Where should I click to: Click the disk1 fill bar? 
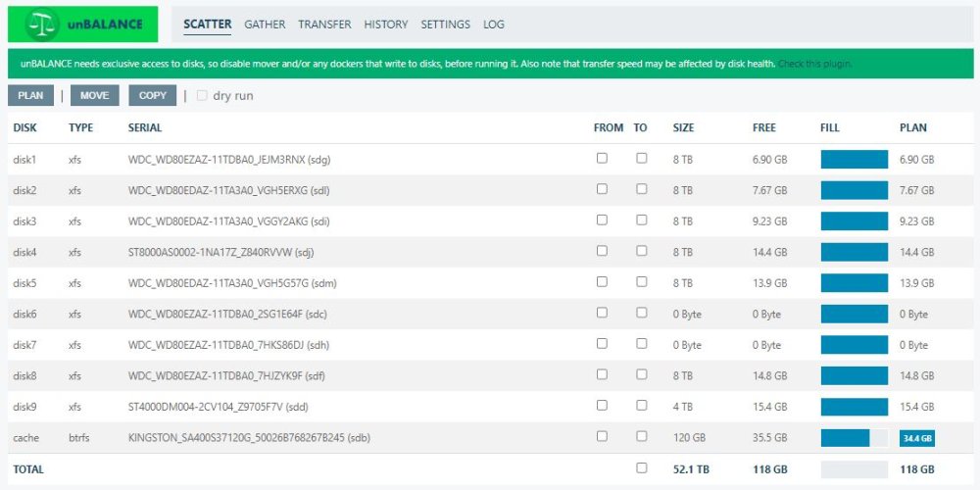pyautogui.click(x=855, y=160)
